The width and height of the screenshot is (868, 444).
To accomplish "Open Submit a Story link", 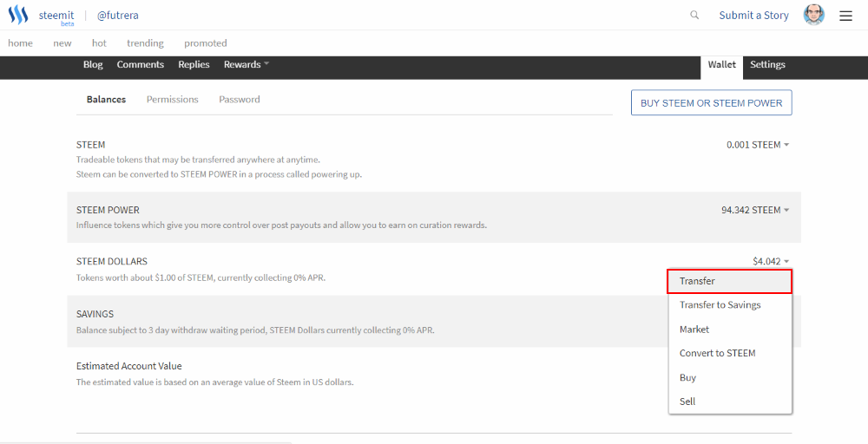I will click(753, 16).
